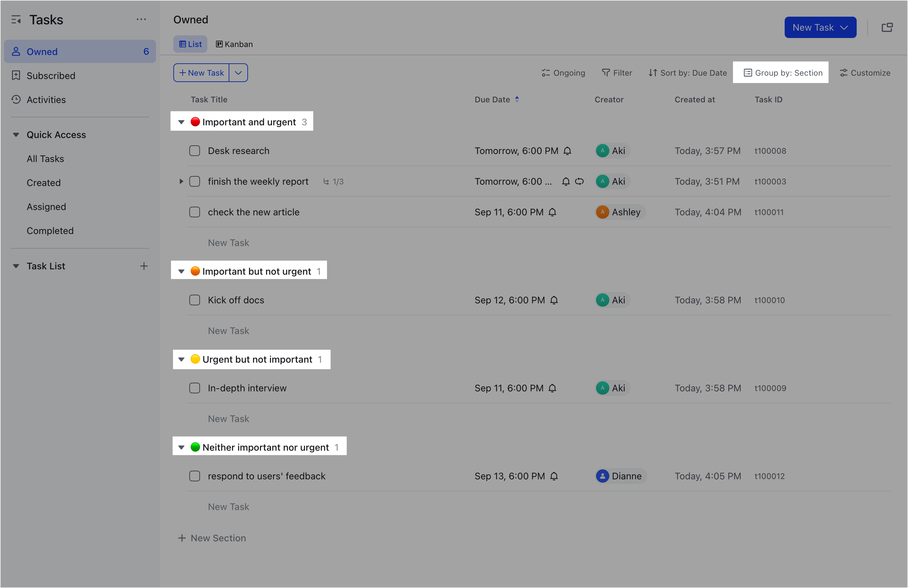Image resolution: width=908 pixels, height=588 pixels.
Task: Open Activities in the sidebar
Action: (x=46, y=100)
